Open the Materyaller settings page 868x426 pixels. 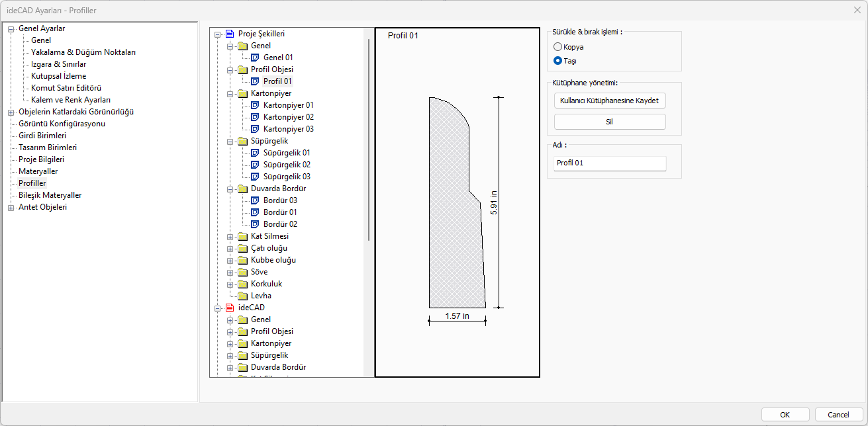click(38, 171)
